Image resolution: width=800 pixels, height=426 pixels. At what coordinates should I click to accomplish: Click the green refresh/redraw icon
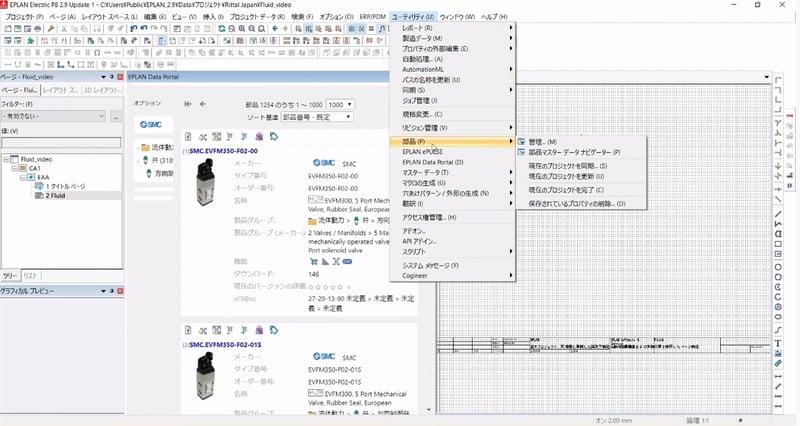pos(221,29)
